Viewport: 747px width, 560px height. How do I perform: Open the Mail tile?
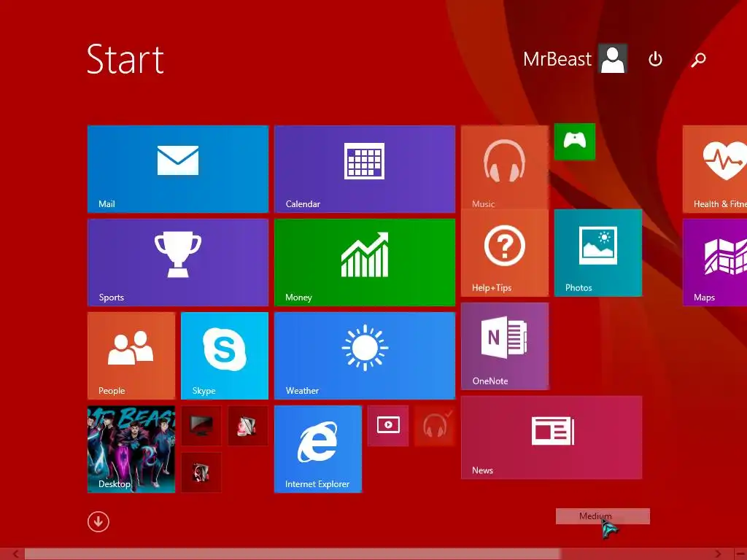point(178,168)
